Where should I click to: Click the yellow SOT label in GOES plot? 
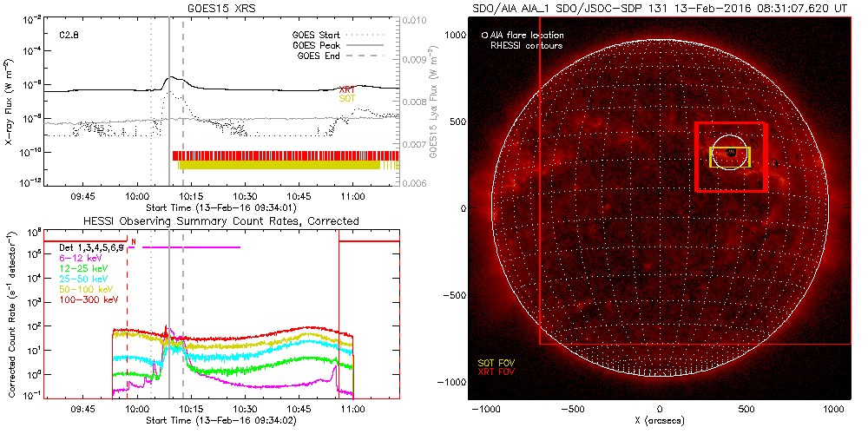346,99
